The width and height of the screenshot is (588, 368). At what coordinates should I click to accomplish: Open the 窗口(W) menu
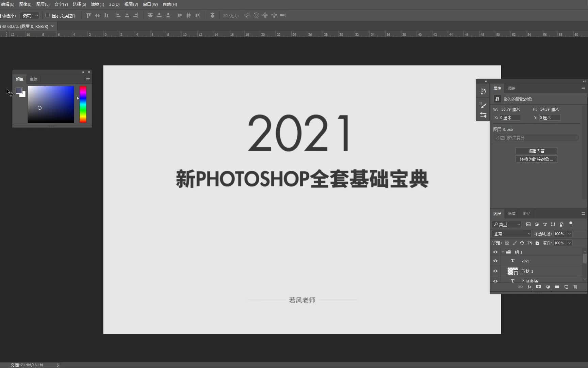(150, 4)
